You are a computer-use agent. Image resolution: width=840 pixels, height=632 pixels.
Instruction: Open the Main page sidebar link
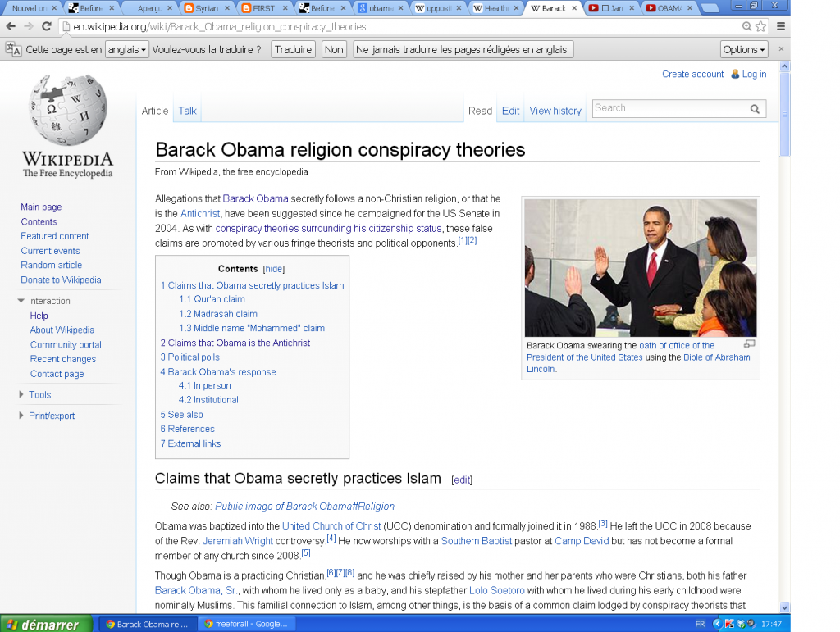point(41,207)
